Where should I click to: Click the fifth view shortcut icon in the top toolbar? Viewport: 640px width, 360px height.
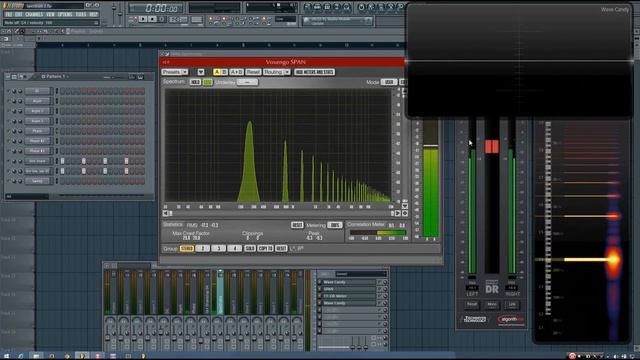pyautogui.click(x=347, y=7)
